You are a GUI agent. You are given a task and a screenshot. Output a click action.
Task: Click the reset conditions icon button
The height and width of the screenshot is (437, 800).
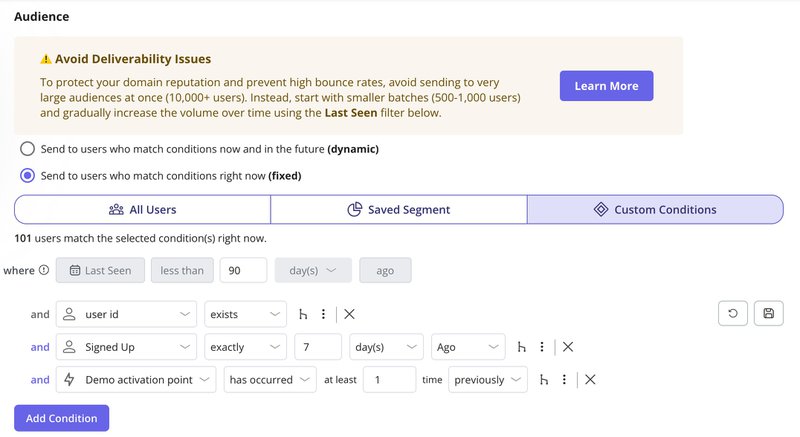[x=733, y=314]
